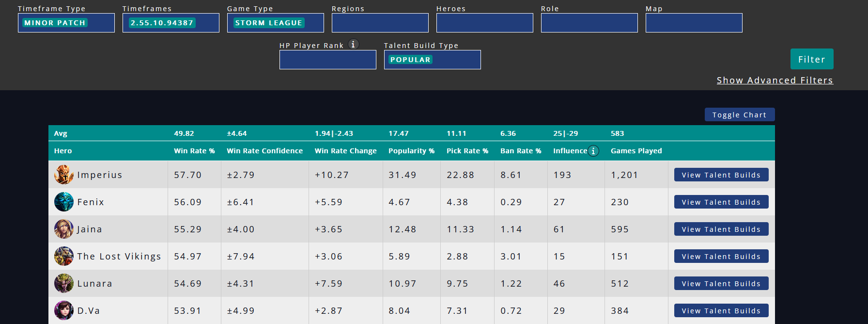Select the POPULAR build type tag
The height and width of the screenshot is (324, 868).
[x=411, y=60]
